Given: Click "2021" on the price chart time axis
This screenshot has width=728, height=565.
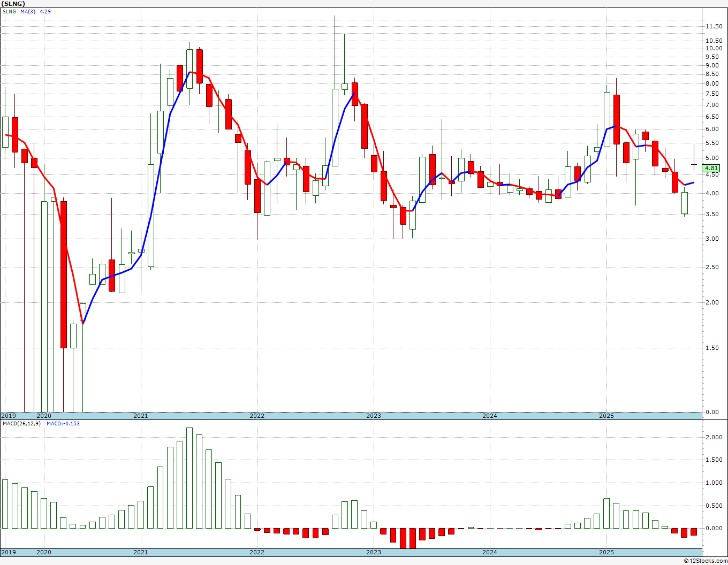Looking at the screenshot, I should pos(141,416).
